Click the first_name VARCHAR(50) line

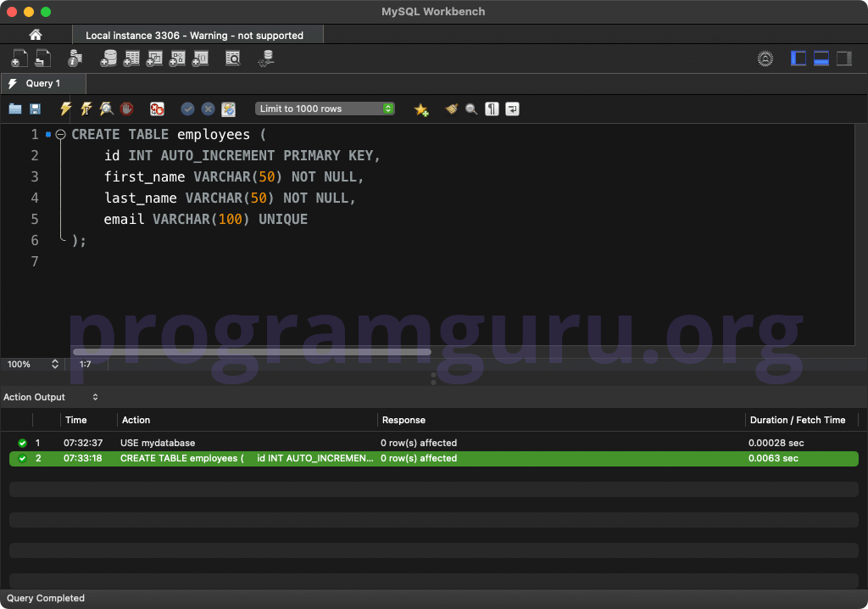click(x=234, y=176)
